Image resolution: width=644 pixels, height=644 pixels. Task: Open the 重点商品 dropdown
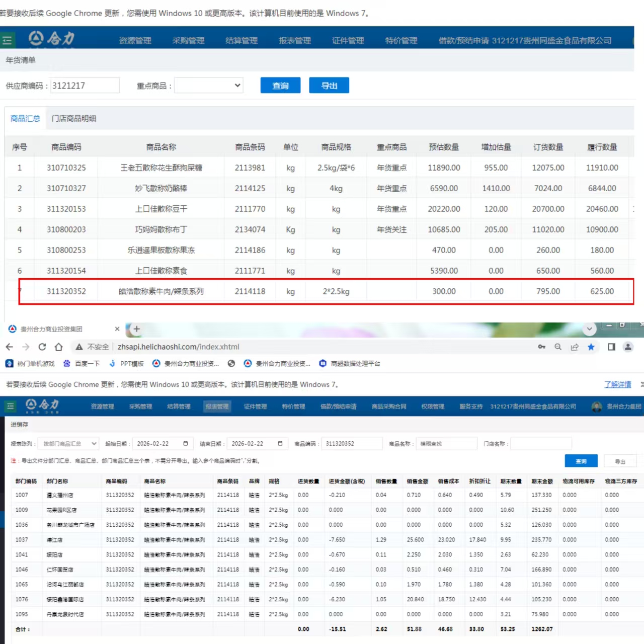(209, 86)
